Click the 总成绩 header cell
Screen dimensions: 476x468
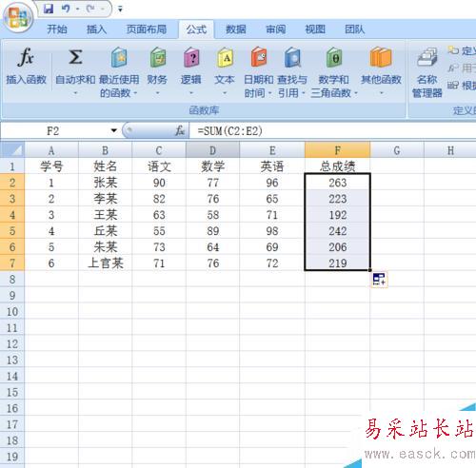coord(337,166)
